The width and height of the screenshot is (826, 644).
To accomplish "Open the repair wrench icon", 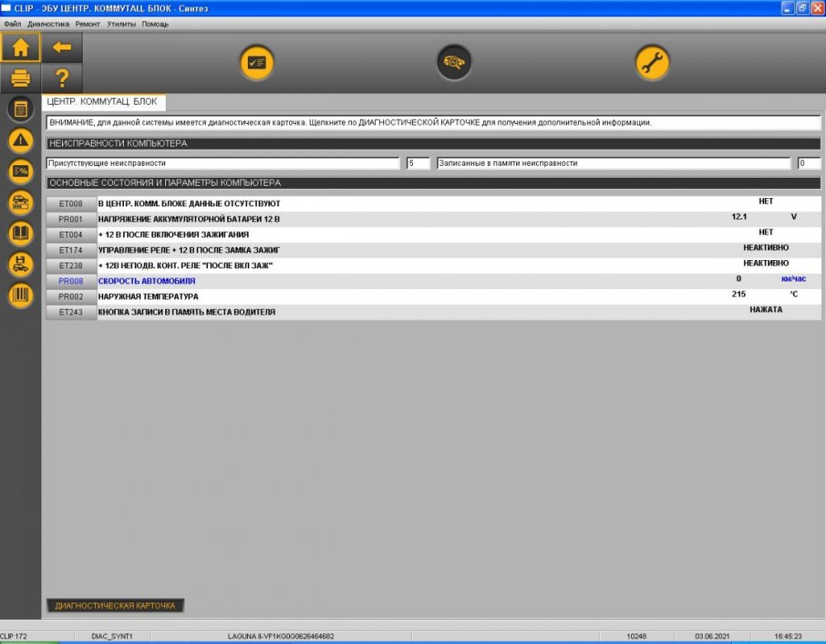I will pyautogui.click(x=653, y=63).
